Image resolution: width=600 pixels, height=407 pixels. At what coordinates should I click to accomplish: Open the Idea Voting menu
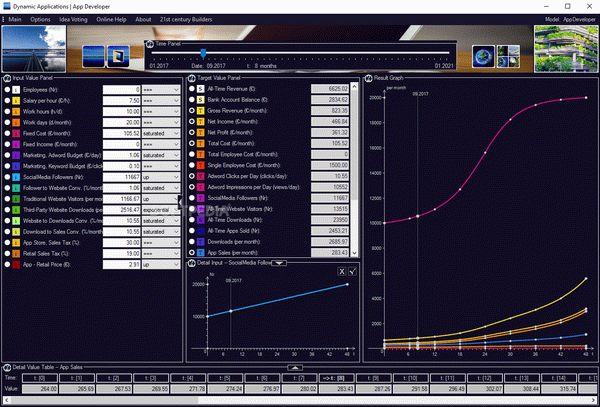(73, 20)
